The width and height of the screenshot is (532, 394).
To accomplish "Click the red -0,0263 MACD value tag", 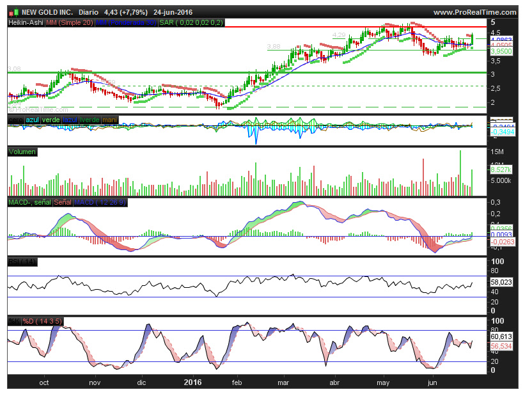I will [503, 242].
